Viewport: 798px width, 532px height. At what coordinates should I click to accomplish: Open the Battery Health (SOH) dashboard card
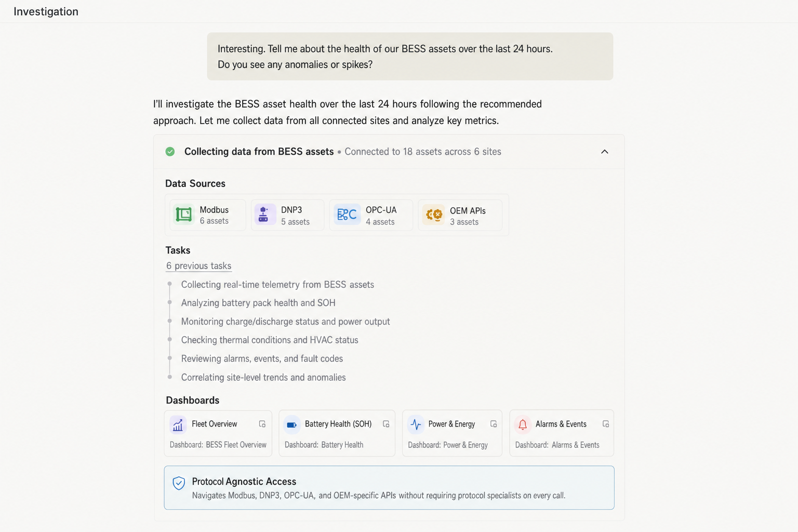point(337,433)
